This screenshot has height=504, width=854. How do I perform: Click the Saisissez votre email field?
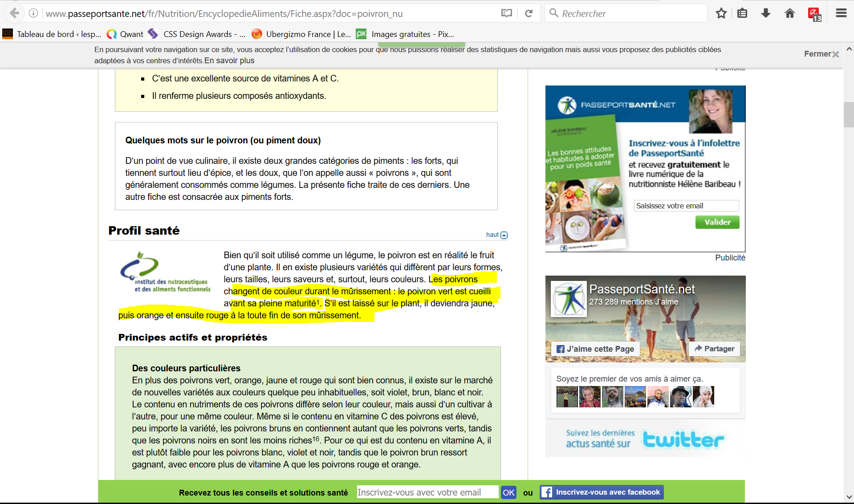pyautogui.click(x=686, y=206)
